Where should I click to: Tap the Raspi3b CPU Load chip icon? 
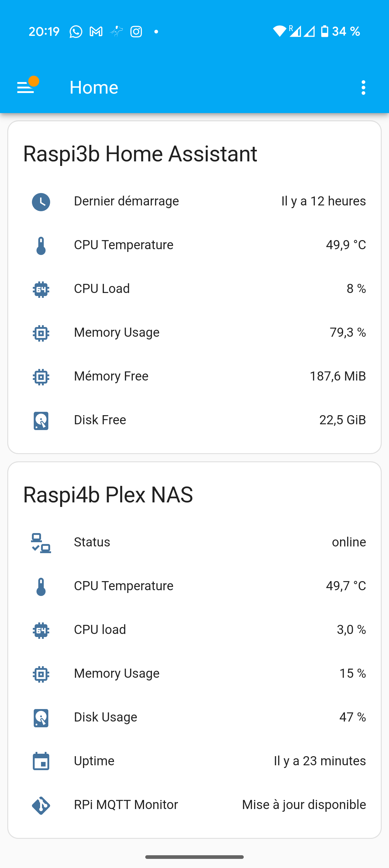(41, 289)
